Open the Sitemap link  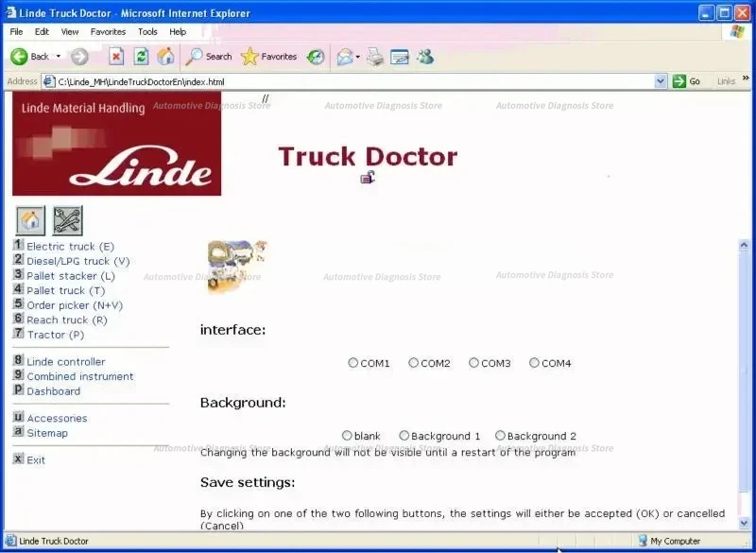click(x=47, y=433)
